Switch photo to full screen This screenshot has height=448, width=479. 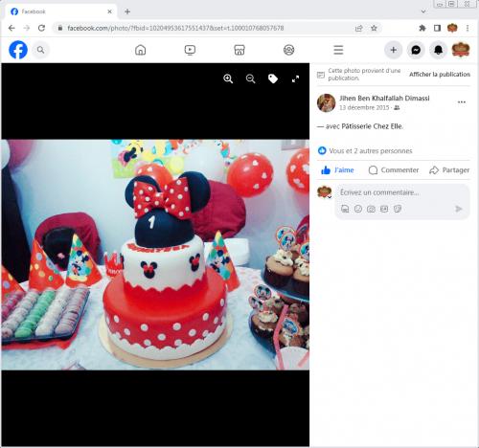[295, 78]
